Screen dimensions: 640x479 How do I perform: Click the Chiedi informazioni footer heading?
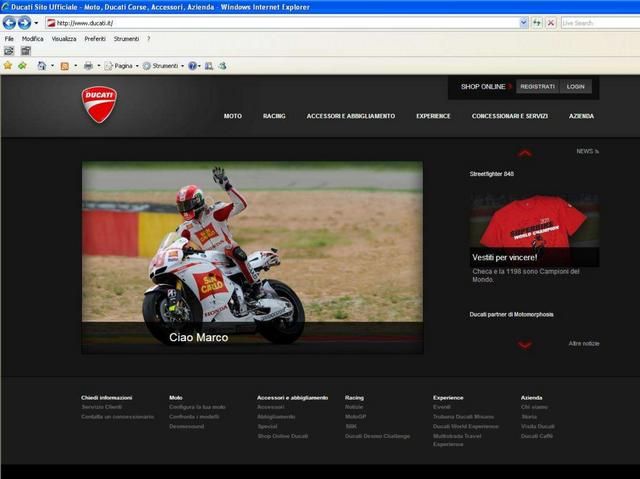[x=107, y=397]
